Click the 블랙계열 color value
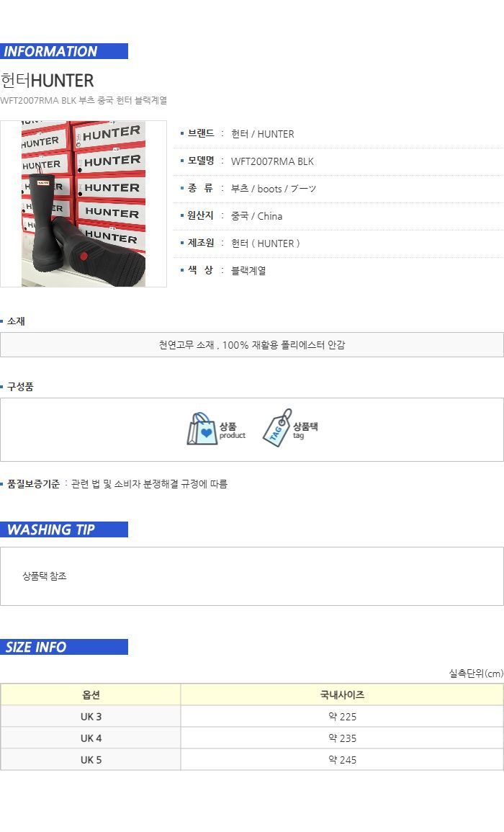 tap(248, 271)
